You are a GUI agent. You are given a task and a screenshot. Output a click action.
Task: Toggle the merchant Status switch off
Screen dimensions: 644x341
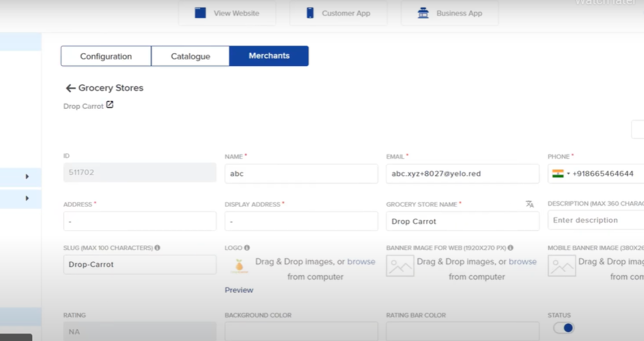point(563,328)
